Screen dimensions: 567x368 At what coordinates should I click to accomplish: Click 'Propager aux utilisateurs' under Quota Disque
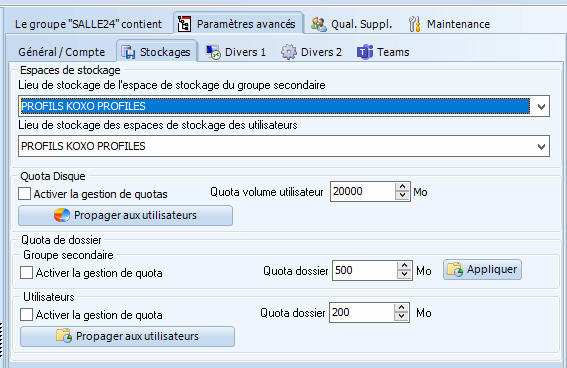[x=125, y=215]
